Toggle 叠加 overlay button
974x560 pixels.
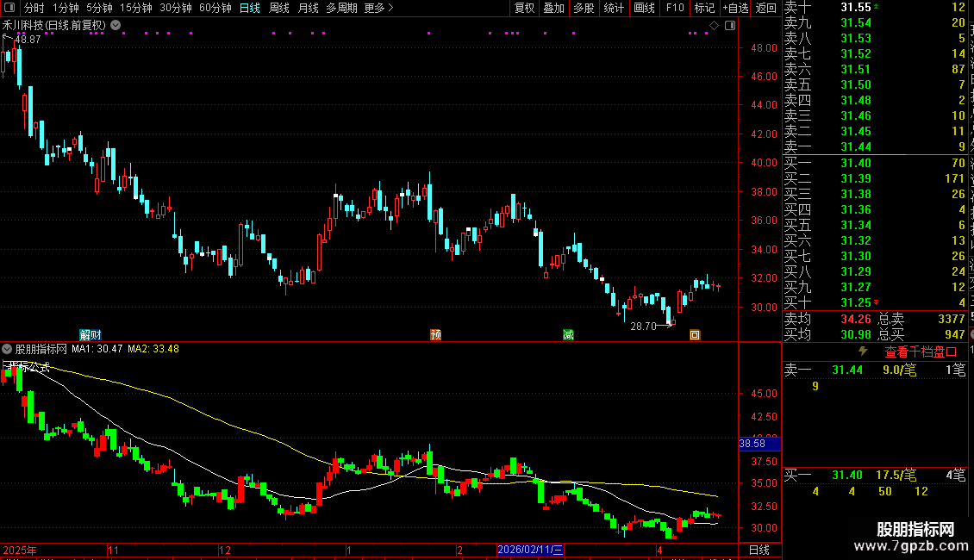(x=553, y=8)
